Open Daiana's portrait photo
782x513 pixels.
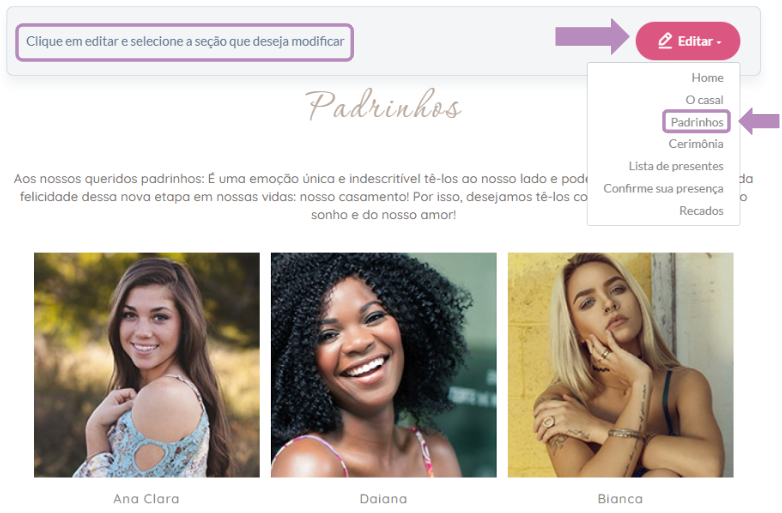[x=384, y=365]
